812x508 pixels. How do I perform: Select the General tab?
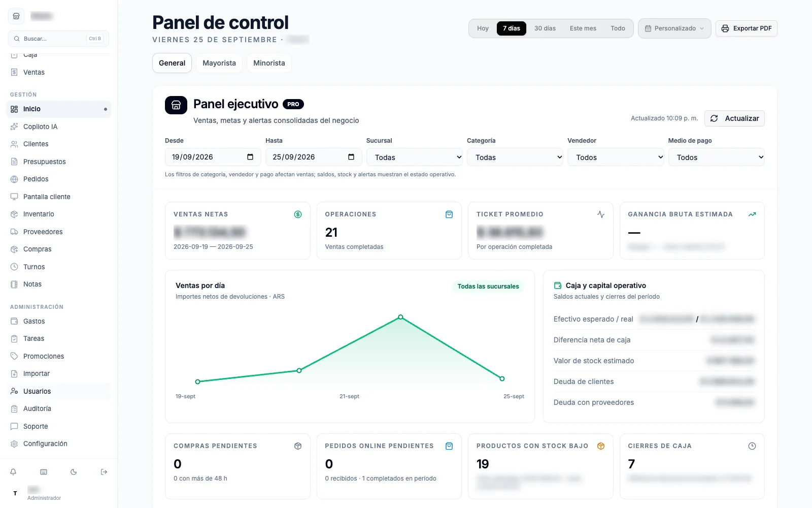coord(172,63)
